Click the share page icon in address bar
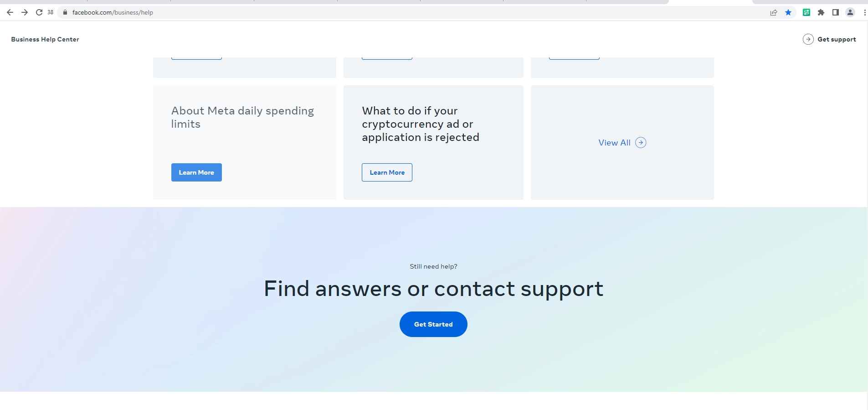Viewport: 868px width, 410px height. coord(774,12)
